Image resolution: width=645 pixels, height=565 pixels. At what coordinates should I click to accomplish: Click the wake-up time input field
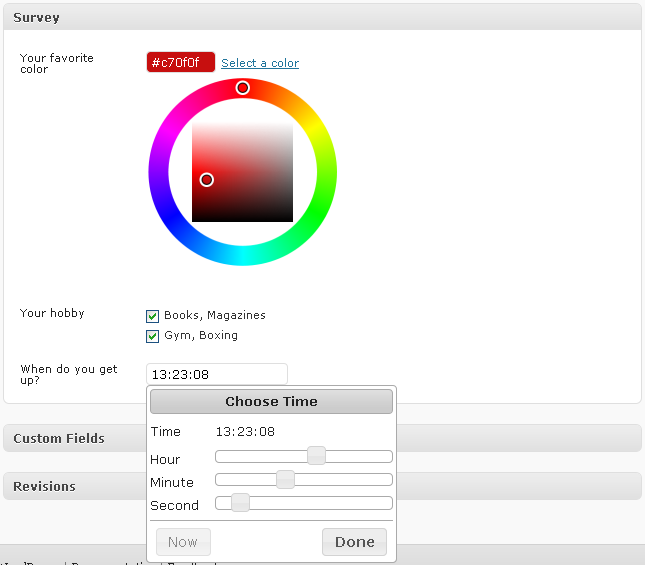click(216, 374)
